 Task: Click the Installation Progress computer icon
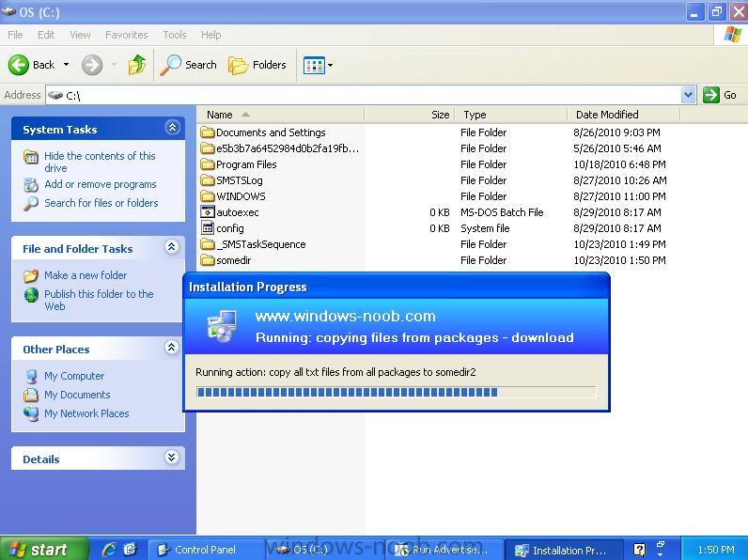click(222, 326)
